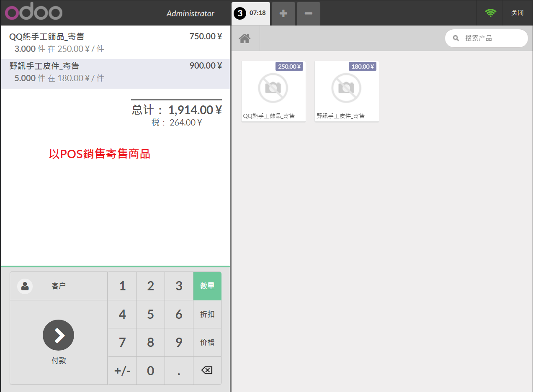Switch numpad to 折扣 discount mode
Image resolution: width=533 pixels, height=392 pixels.
(x=207, y=314)
